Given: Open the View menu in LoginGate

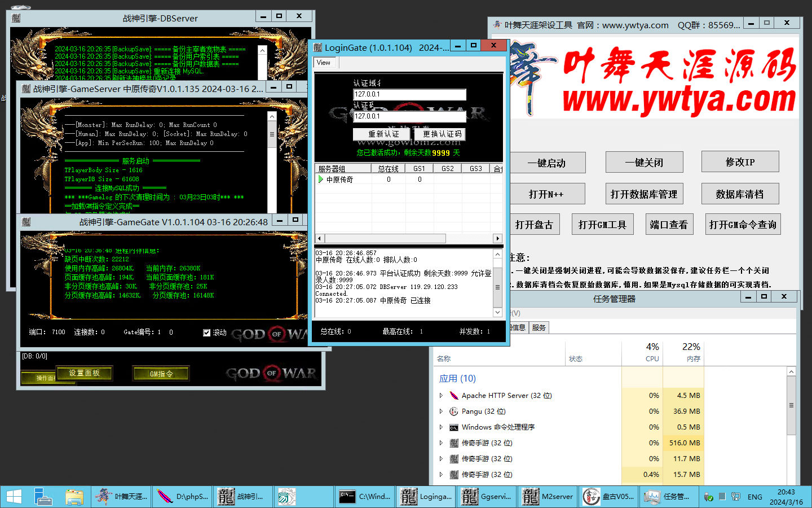Looking at the screenshot, I should 324,63.
